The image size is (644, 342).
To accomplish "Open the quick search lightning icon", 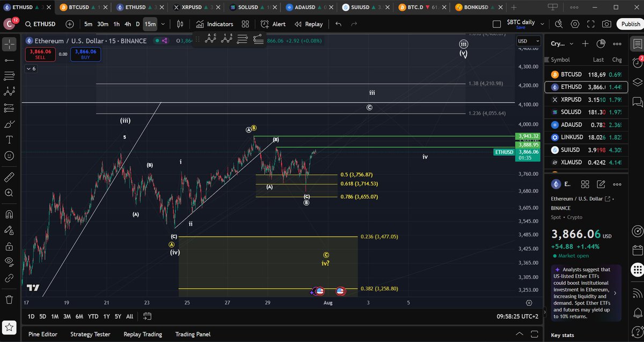I will tap(559, 24).
